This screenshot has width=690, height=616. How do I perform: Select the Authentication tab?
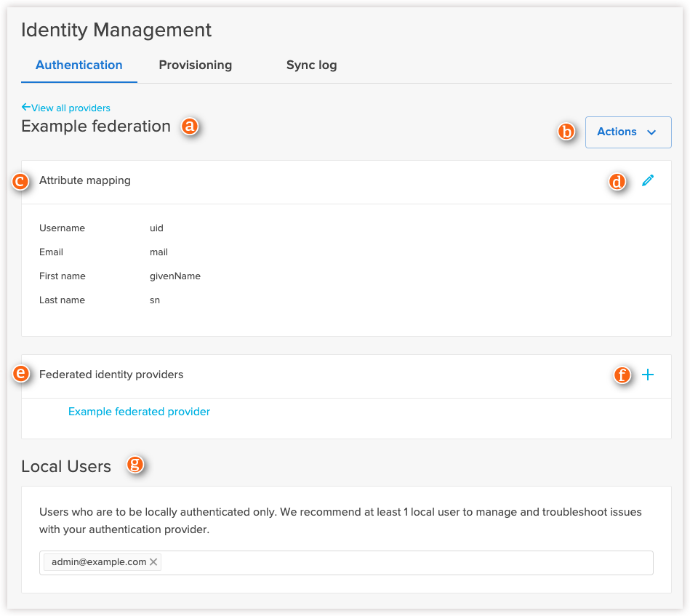pos(79,65)
